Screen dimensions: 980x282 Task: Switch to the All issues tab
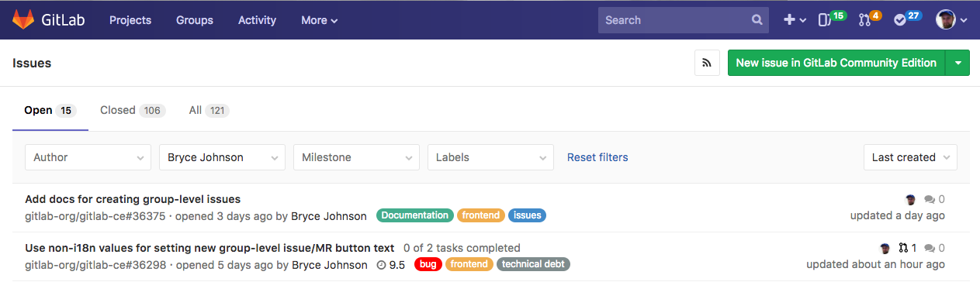click(x=209, y=110)
